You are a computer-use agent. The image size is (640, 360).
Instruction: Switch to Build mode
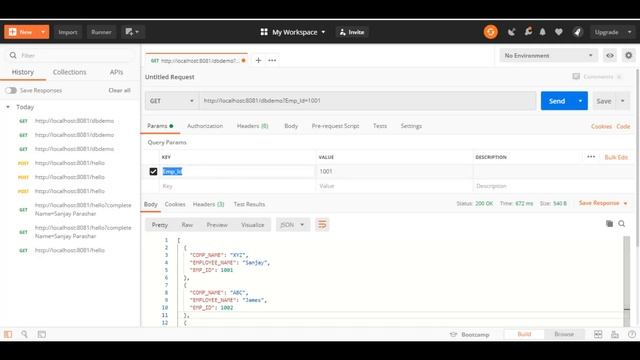pyautogui.click(x=524, y=334)
